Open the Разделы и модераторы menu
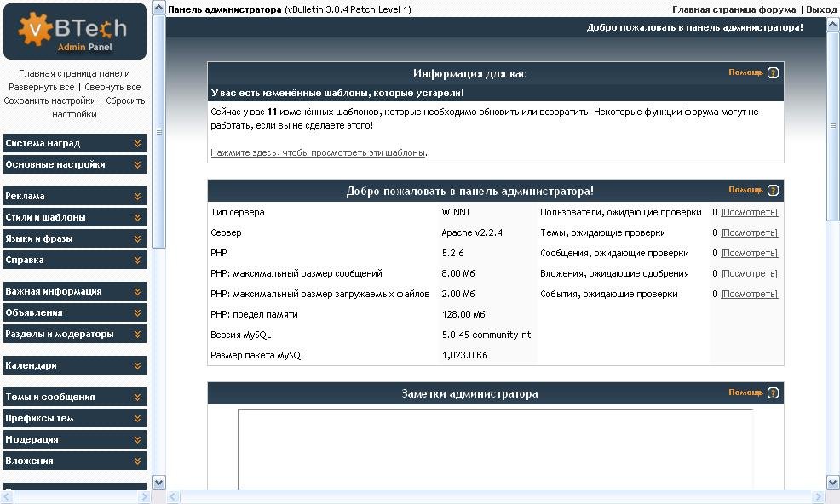 pos(74,334)
